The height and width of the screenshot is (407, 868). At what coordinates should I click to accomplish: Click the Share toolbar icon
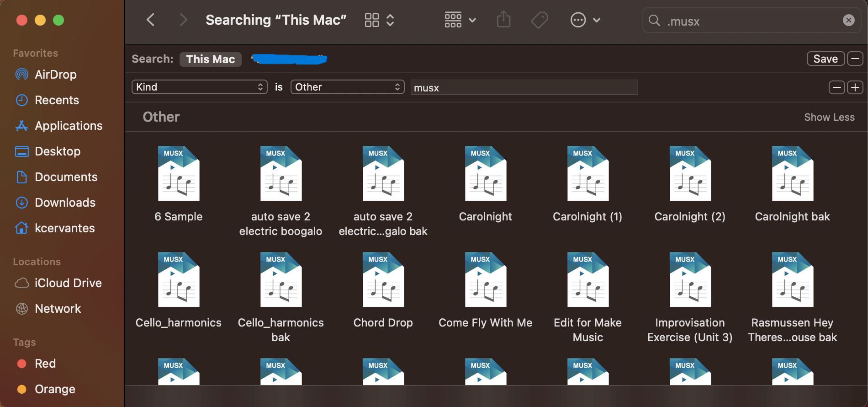(503, 20)
